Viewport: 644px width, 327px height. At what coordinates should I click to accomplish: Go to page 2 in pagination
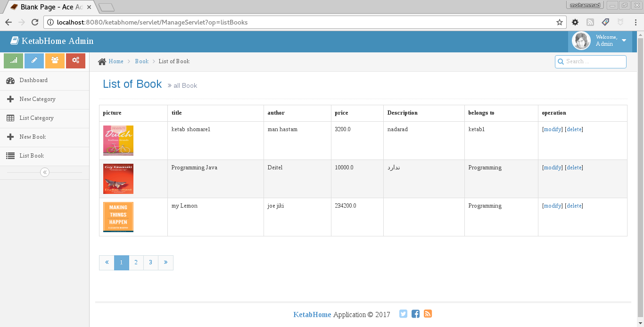click(136, 263)
